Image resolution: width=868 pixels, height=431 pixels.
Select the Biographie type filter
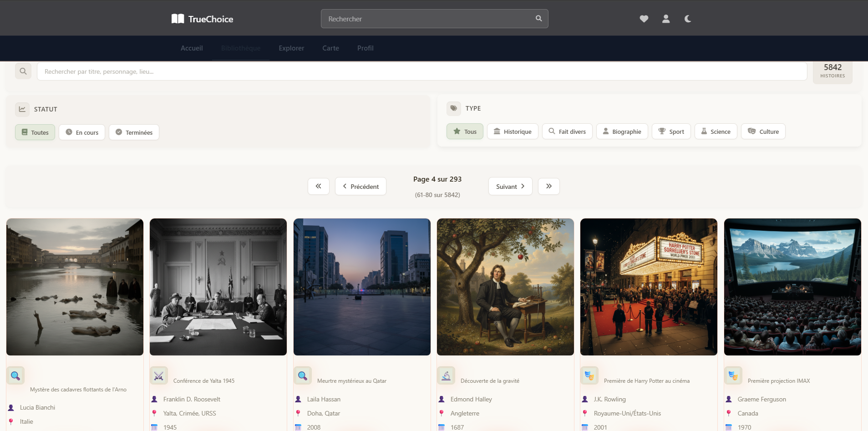click(622, 131)
